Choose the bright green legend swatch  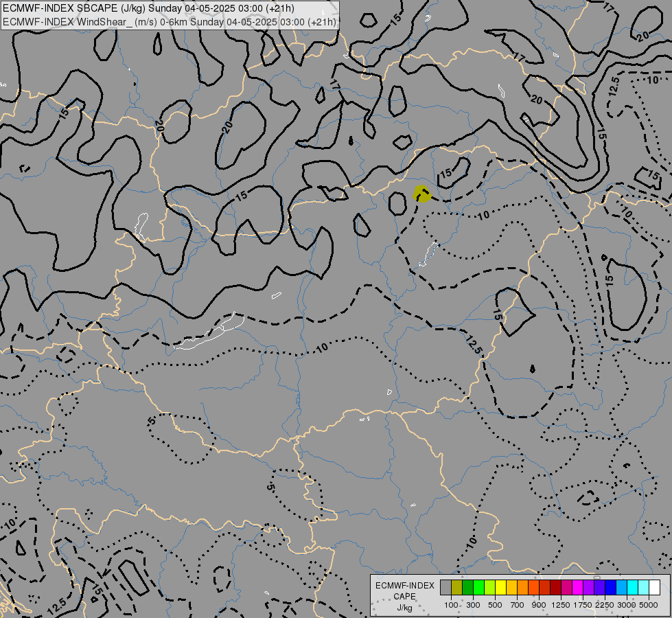[x=478, y=587]
